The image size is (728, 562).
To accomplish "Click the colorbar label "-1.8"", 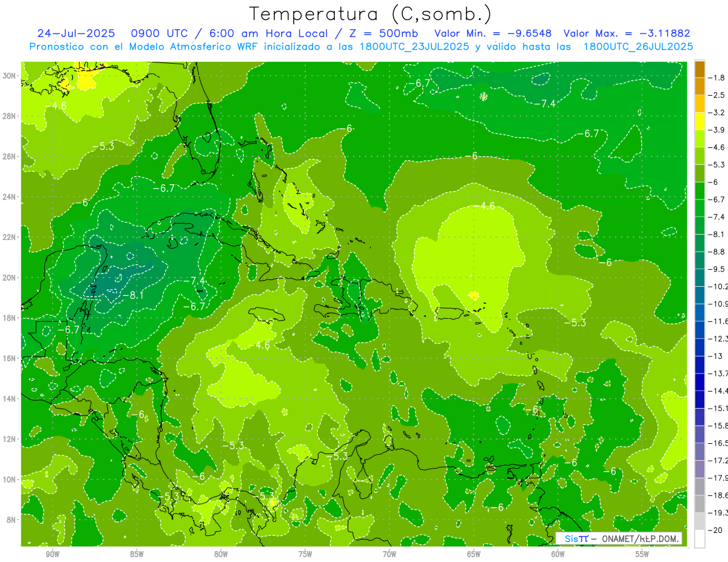I will point(717,78).
